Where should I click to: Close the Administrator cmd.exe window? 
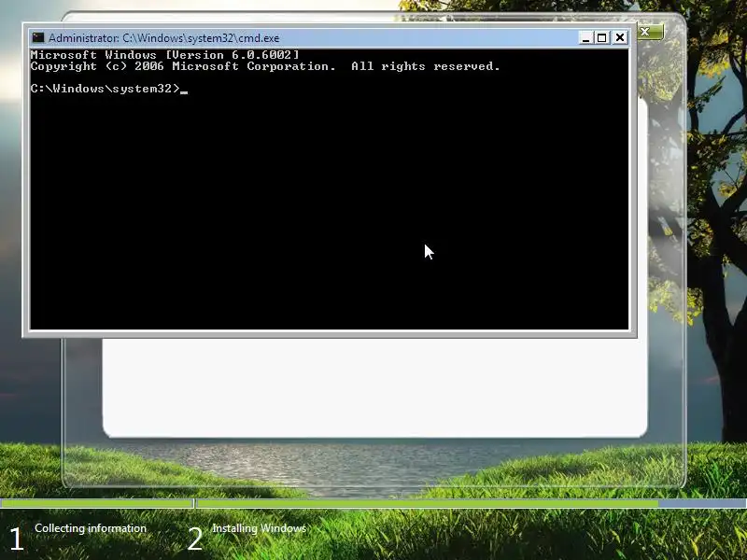[620, 37]
